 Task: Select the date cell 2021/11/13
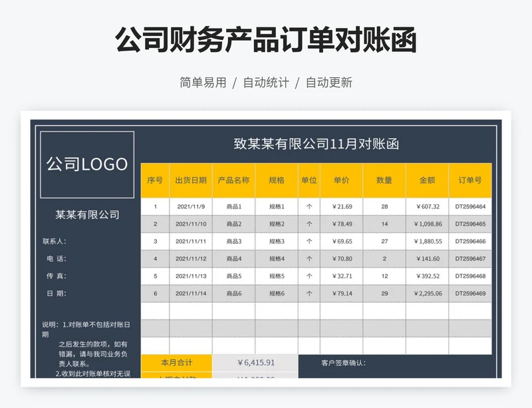point(191,276)
